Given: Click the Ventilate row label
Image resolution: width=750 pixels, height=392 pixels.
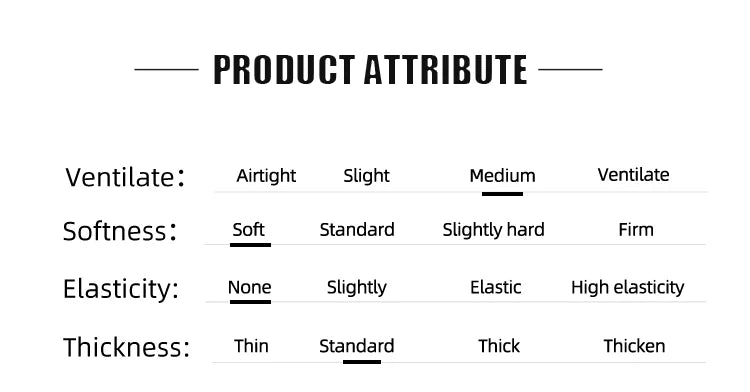Looking at the screenshot, I should [125, 177].
